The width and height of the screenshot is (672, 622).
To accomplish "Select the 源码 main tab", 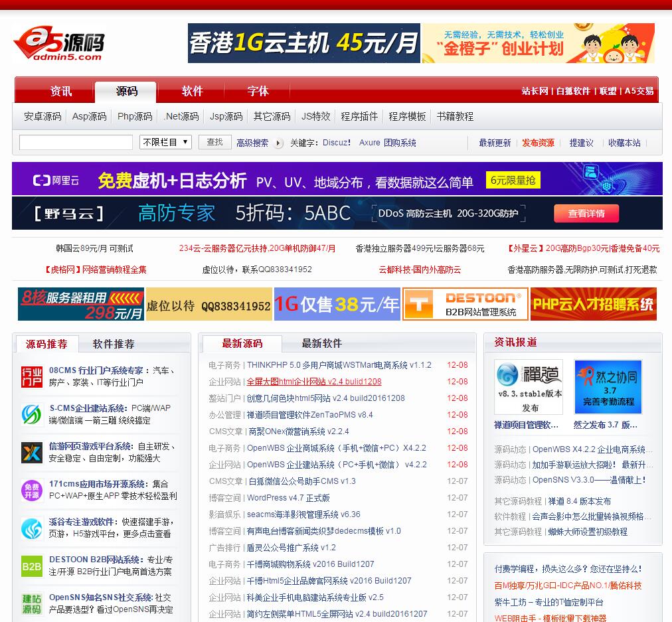I will [x=126, y=91].
